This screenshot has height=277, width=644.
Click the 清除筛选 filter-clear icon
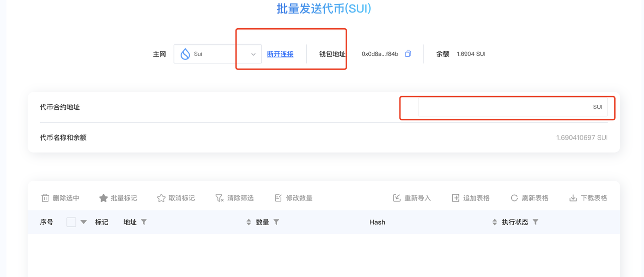point(219,198)
